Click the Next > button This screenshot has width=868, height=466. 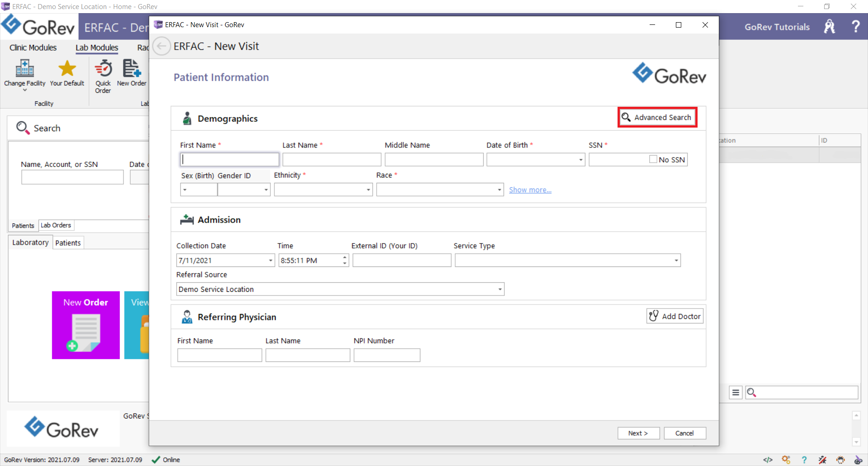[638, 433]
